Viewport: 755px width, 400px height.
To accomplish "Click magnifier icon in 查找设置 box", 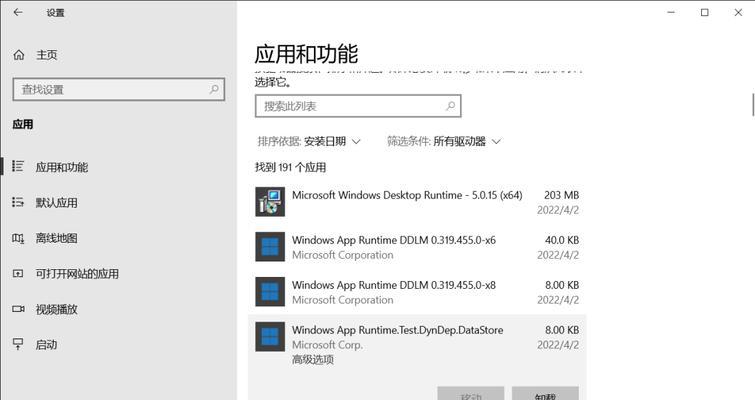I will [214, 89].
